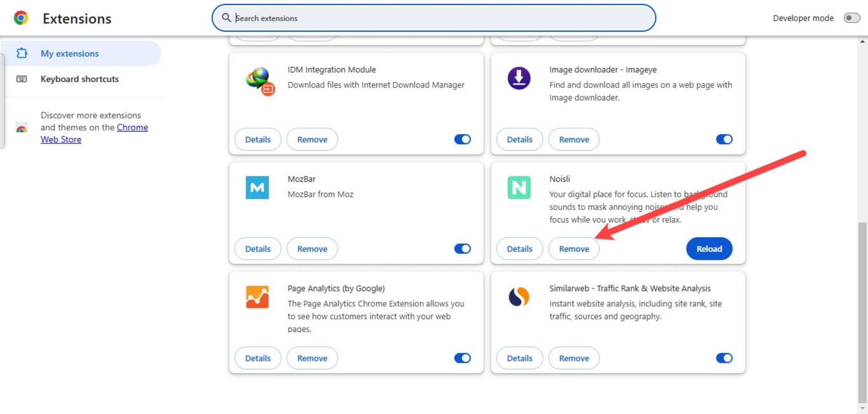Open the Chrome Web Store link
This screenshot has width=868, height=414.
[94, 133]
